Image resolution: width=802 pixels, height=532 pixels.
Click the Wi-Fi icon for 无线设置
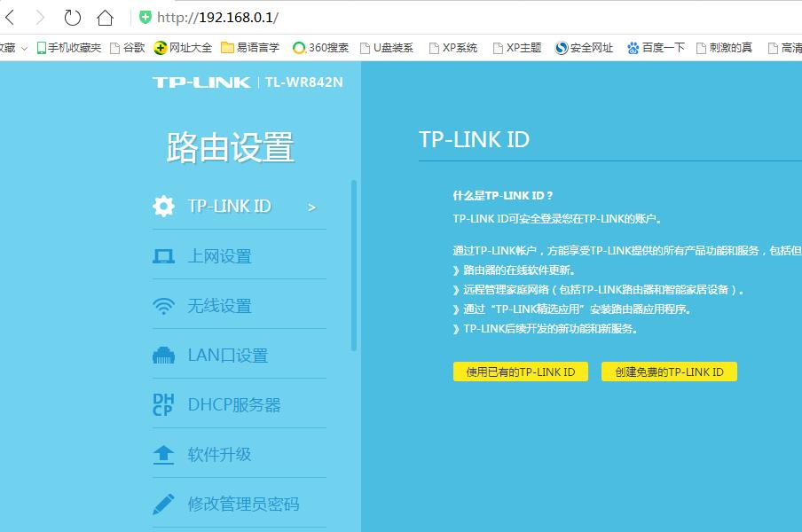click(163, 306)
